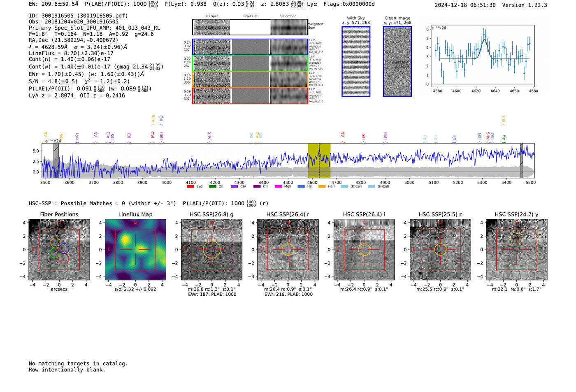Click the (K)CaII legend swatch
The width and height of the screenshot is (576, 392).
coord(344,186)
